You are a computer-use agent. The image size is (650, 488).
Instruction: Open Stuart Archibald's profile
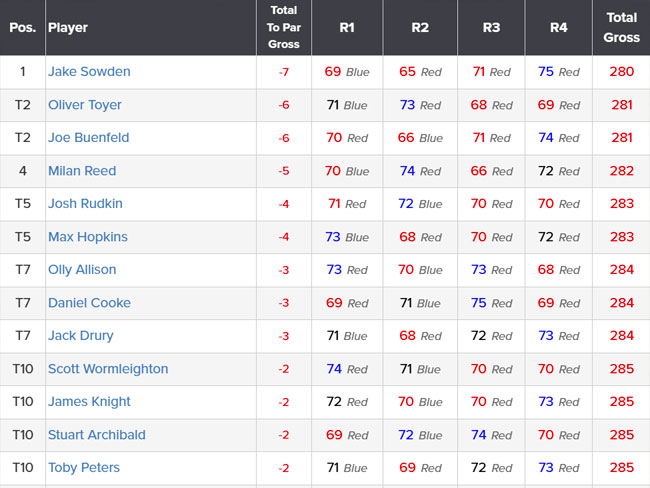coord(97,435)
